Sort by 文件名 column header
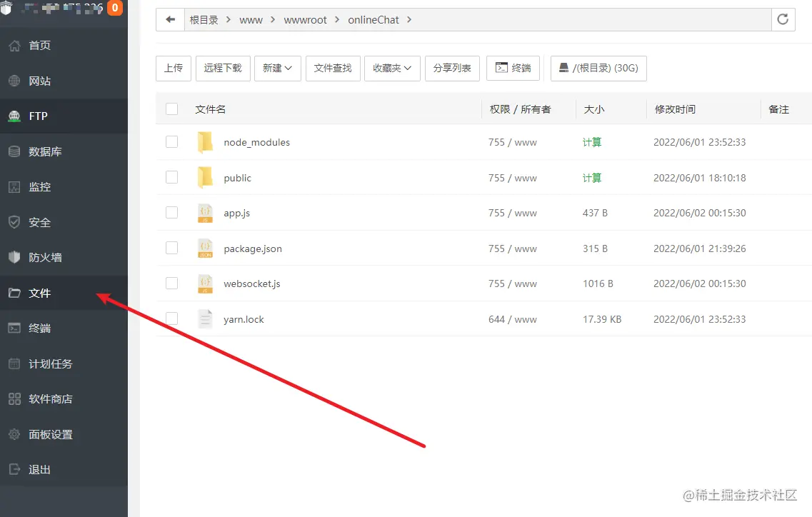This screenshot has width=812, height=517. (x=210, y=109)
